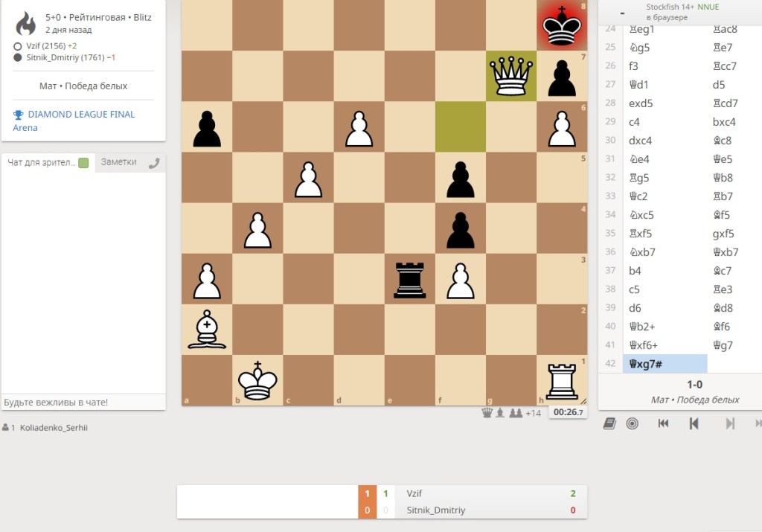Click the white queen on g7
This screenshot has height=532, width=762.
coord(510,75)
